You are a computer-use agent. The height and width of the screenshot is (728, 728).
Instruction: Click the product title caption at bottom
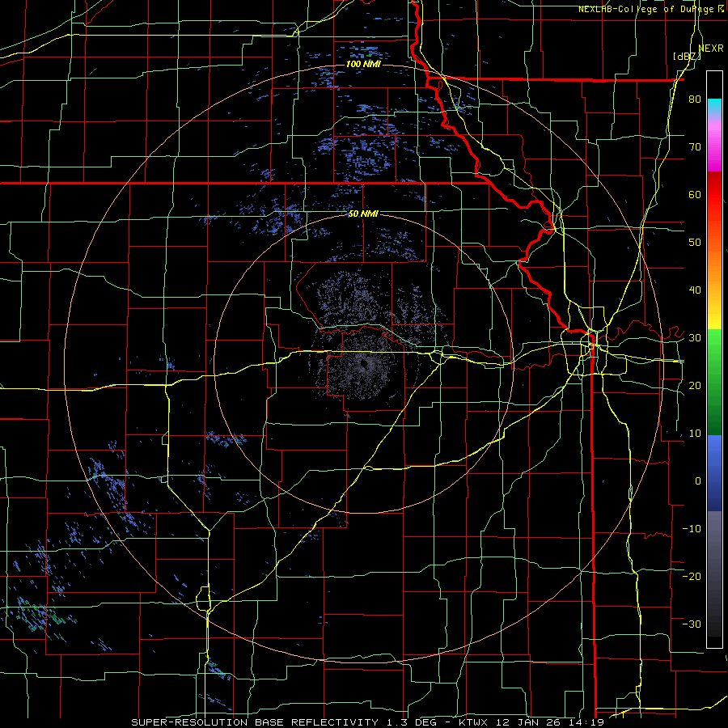[x=368, y=722]
